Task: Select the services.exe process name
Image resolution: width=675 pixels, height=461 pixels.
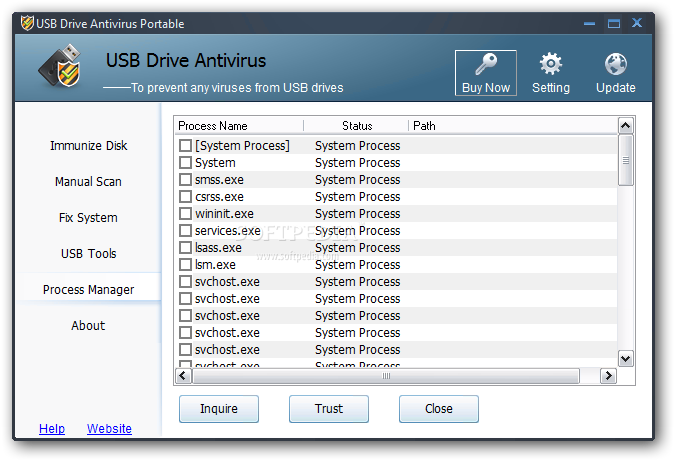Action: pos(227,231)
